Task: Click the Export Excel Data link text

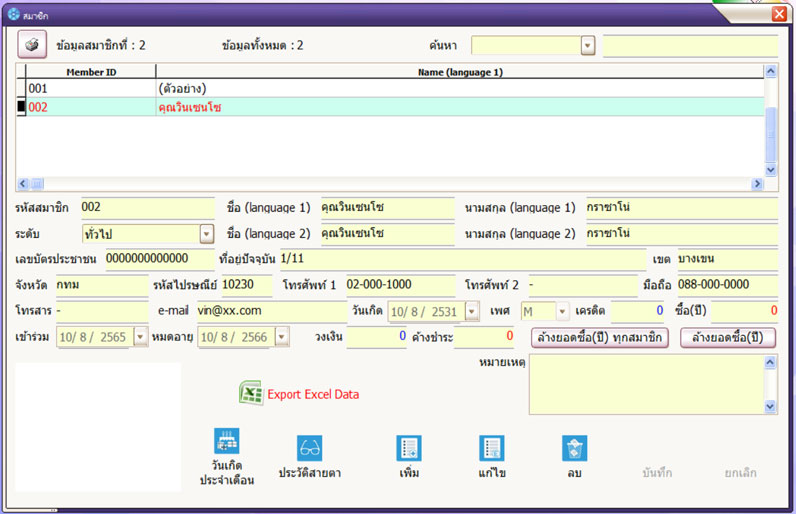Action: (313, 395)
